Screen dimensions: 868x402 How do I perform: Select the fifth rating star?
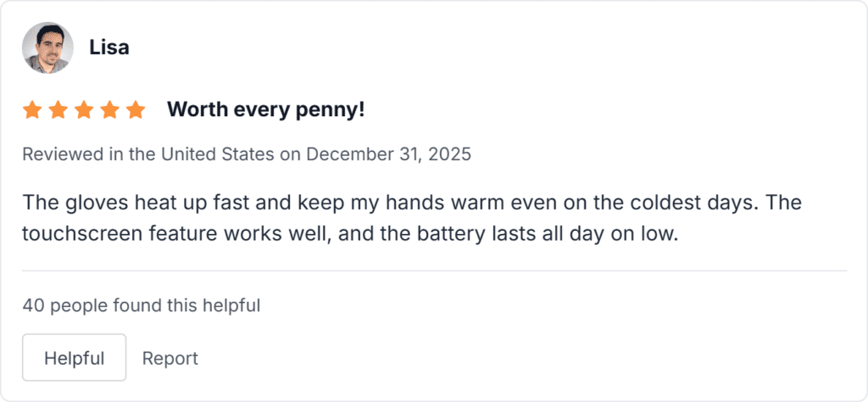tap(136, 109)
